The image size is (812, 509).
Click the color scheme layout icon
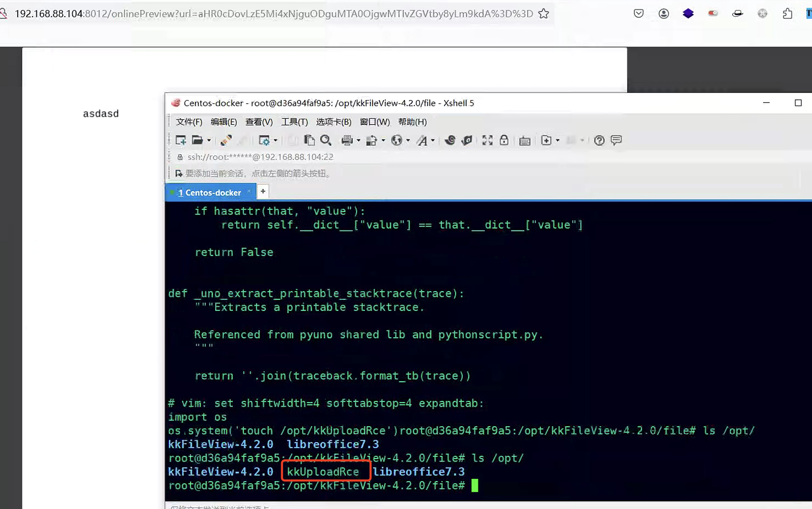pyautogui.click(x=371, y=140)
